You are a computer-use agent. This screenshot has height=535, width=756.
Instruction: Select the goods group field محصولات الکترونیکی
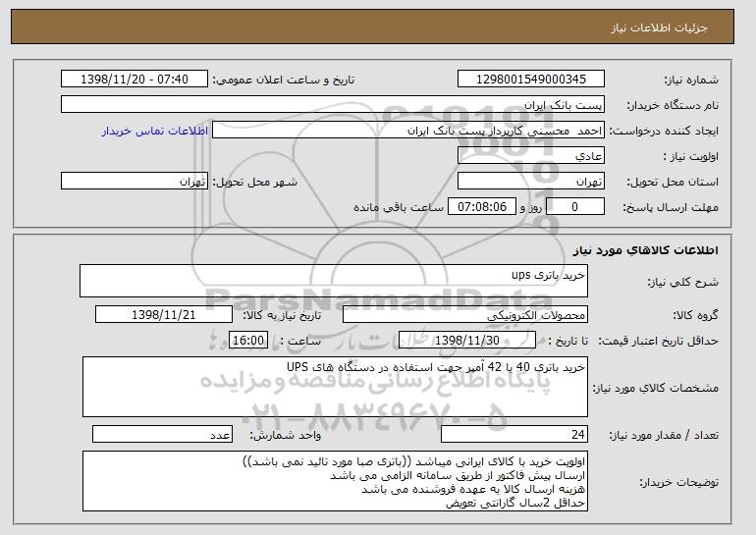pos(465,315)
